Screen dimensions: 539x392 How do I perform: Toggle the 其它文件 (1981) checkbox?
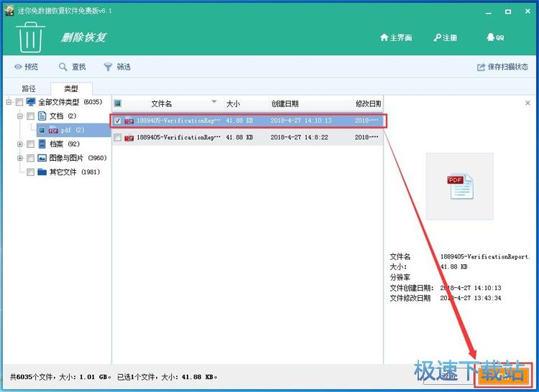31,172
